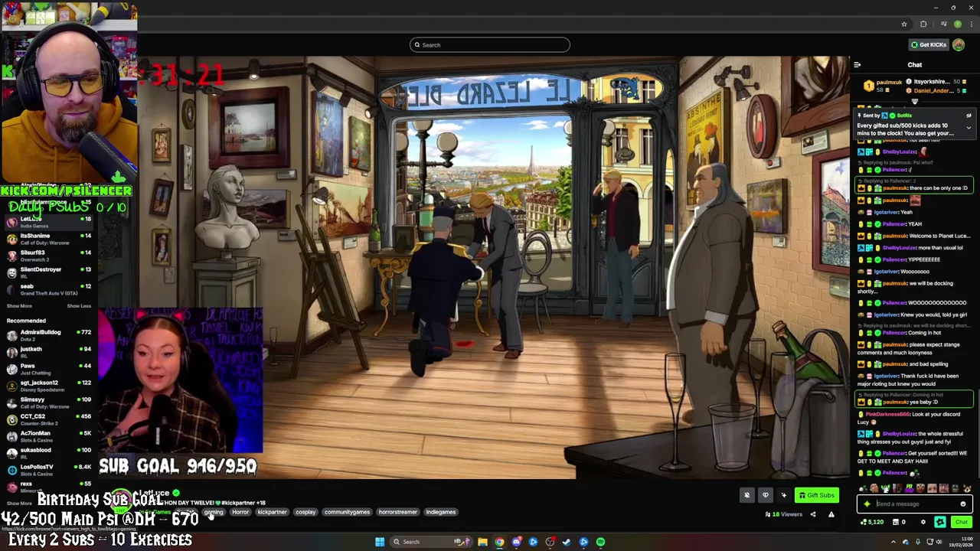Image resolution: width=980 pixels, height=551 pixels.
Task: Toggle the follow heart icon
Action: [765, 495]
